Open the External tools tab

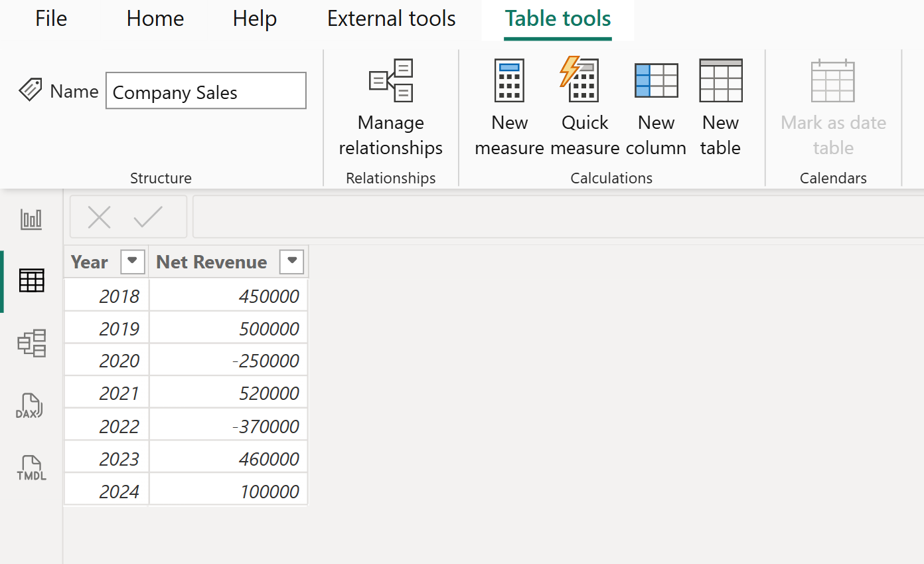coord(391,19)
